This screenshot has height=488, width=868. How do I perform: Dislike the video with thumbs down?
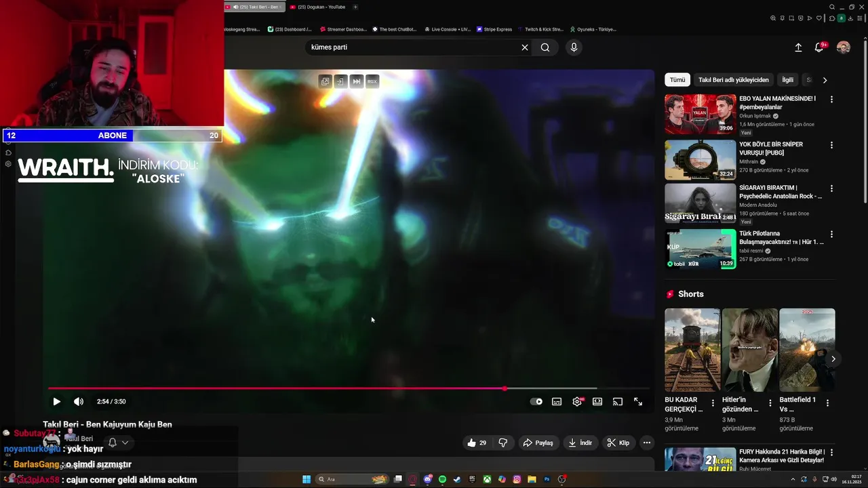point(503,443)
